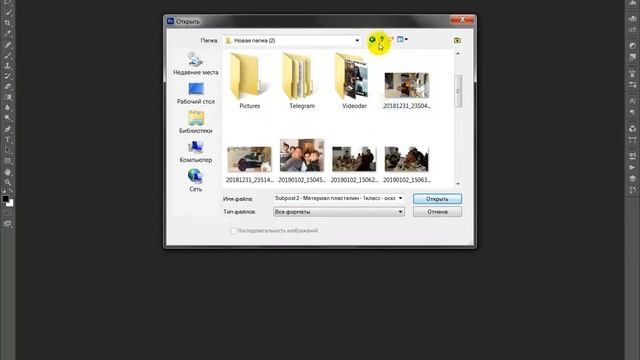Toggle Quick Mask mode icon
The image size is (640, 360).
pyautogui.click(x=7, y=213)
